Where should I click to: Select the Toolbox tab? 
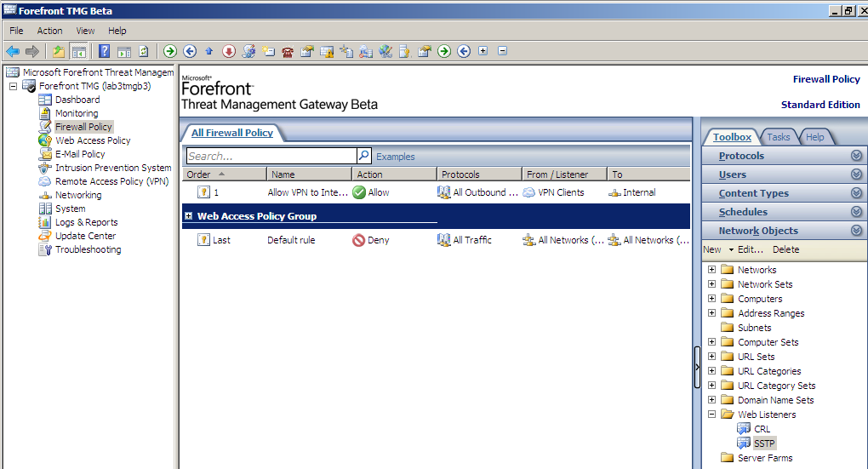[x=732, y=137]
